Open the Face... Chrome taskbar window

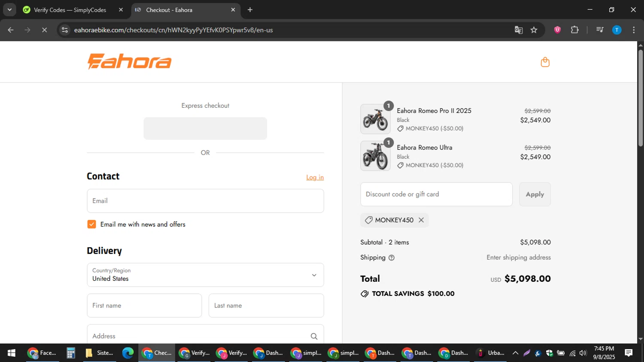pos(42,353)
